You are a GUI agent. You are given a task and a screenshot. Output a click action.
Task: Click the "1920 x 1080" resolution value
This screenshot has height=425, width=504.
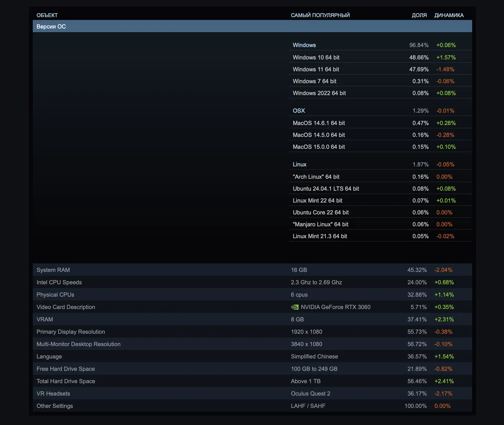pyautogui.click(x=306, y=332)
